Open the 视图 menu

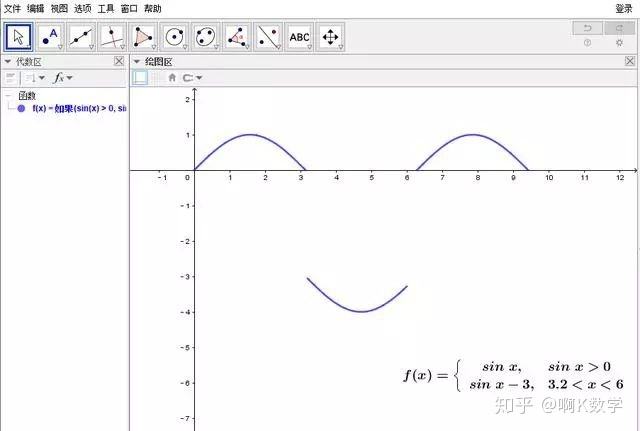59,9
